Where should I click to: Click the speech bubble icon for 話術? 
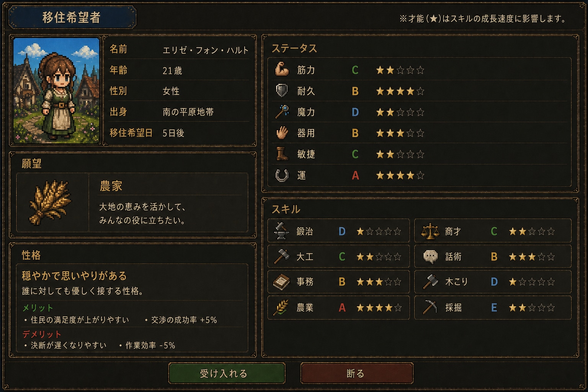click(x=430, y=256)
